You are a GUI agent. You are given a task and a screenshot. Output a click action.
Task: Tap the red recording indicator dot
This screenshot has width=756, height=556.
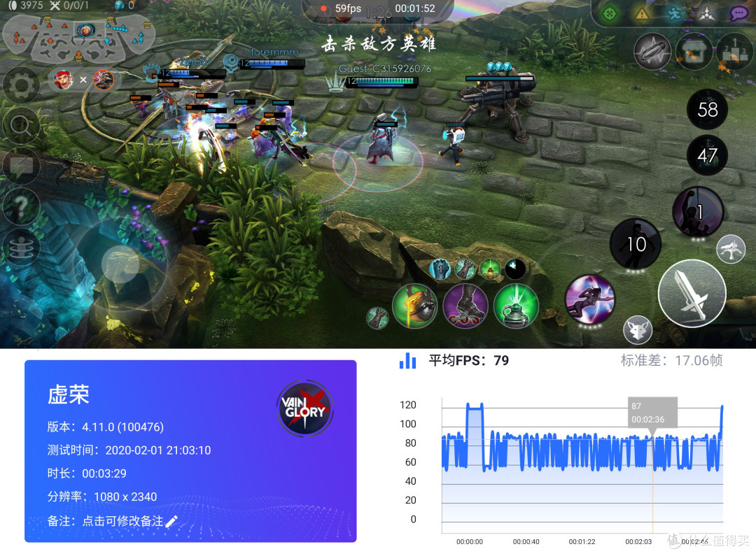[324, 8]
